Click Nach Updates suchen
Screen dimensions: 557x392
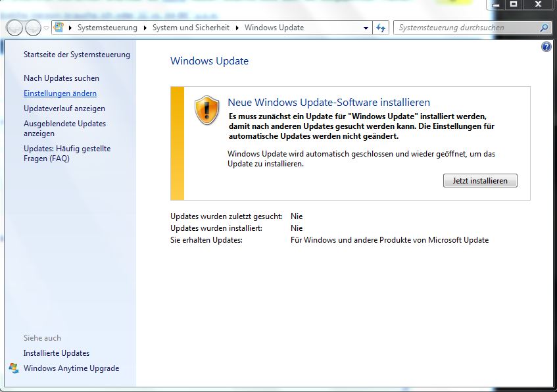pos(61,78)
